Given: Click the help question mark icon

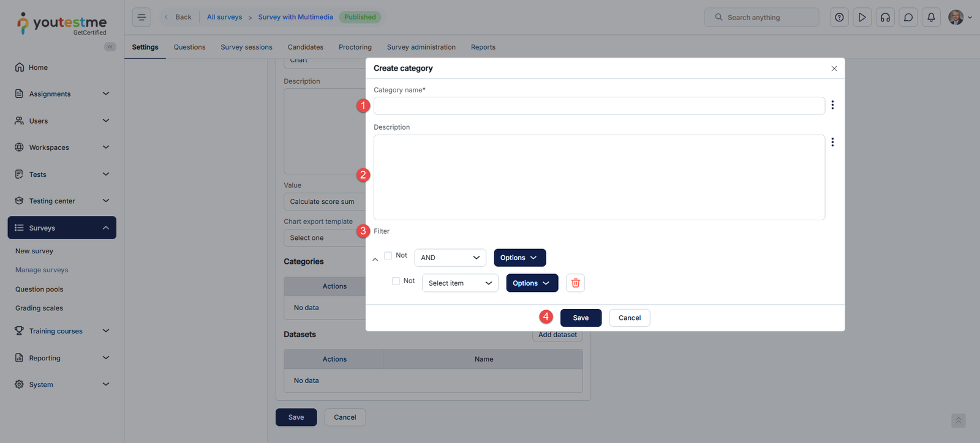Looking at the screenshot, I should [839, 17].
